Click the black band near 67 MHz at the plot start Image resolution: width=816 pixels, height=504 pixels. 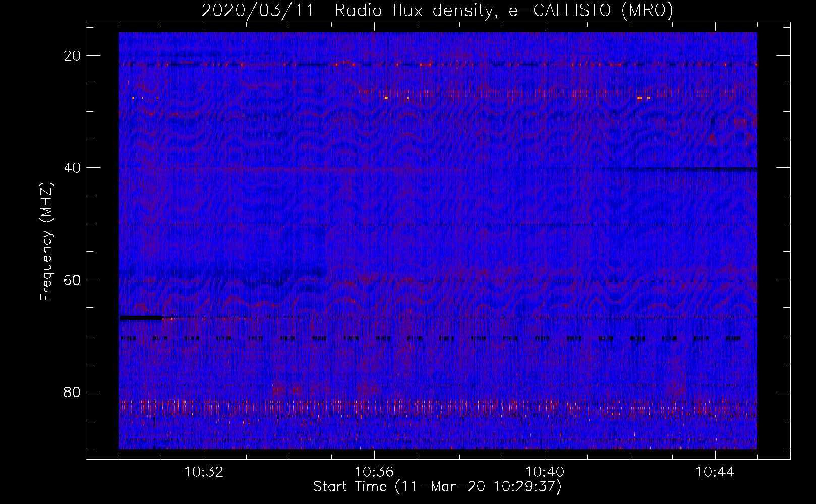141,318
